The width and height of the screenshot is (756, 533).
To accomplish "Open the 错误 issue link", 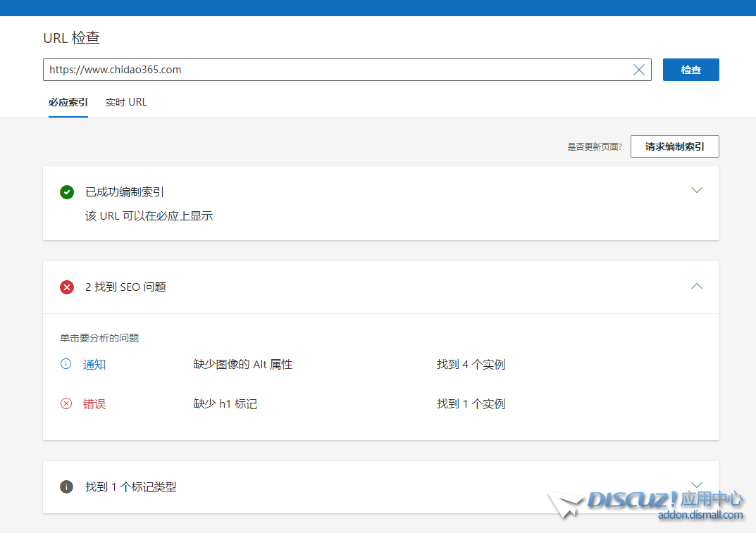I will [94, 404].
